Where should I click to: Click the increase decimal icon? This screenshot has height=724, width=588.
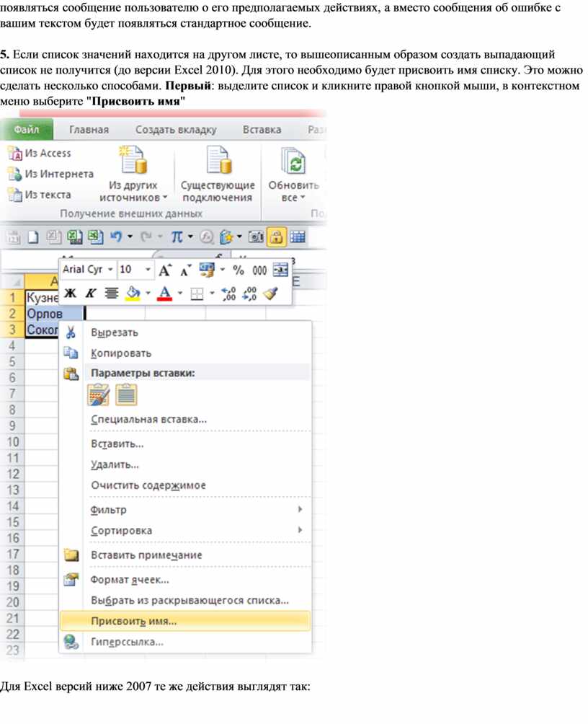228,293
